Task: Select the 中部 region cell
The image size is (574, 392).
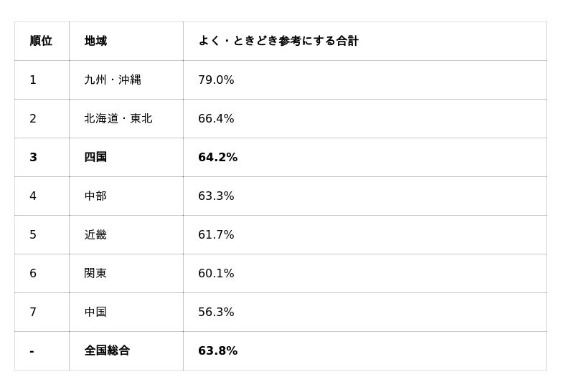Action: (x=95, y=196)
